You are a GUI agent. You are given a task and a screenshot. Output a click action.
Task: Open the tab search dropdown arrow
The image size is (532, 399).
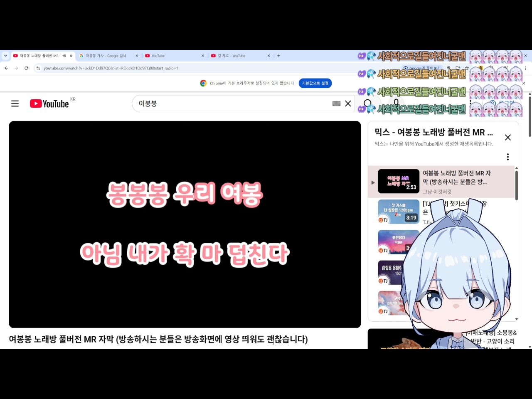[5, 56]
